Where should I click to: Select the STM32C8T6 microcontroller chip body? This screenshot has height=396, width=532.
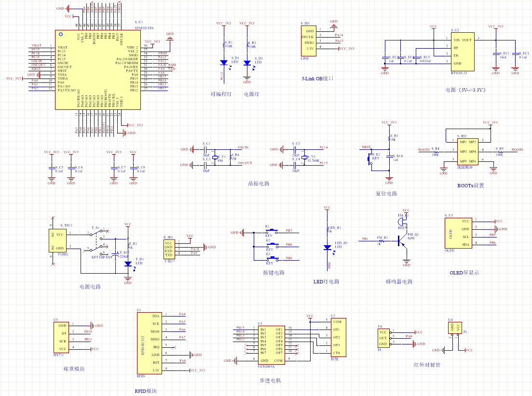pos(98,70)
